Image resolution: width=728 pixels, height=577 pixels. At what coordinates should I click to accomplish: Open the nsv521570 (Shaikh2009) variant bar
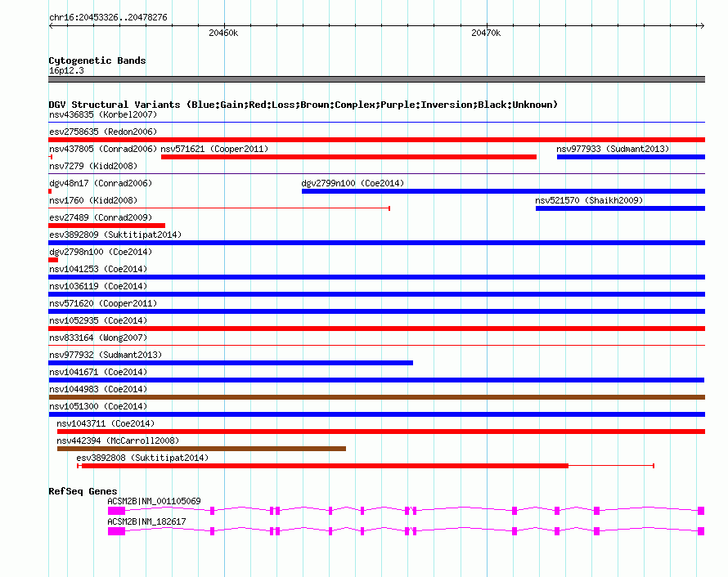tap(620, 208)
